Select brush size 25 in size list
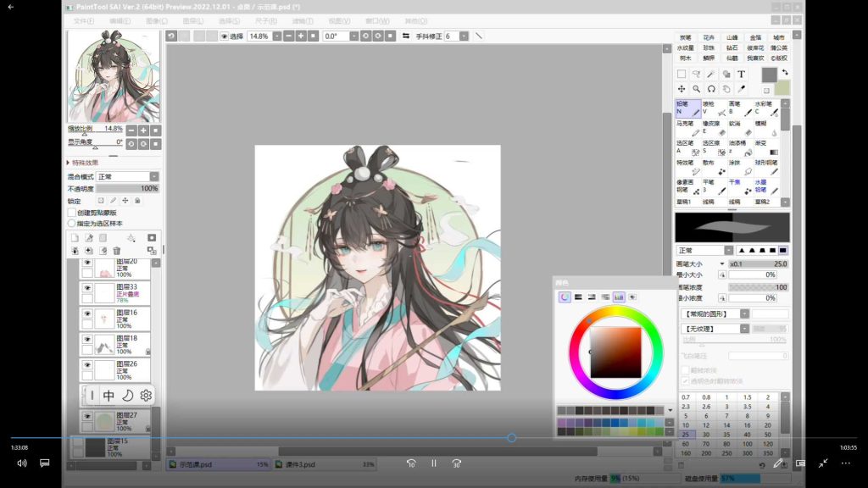 pyautogui.click(x=685, y=435)
